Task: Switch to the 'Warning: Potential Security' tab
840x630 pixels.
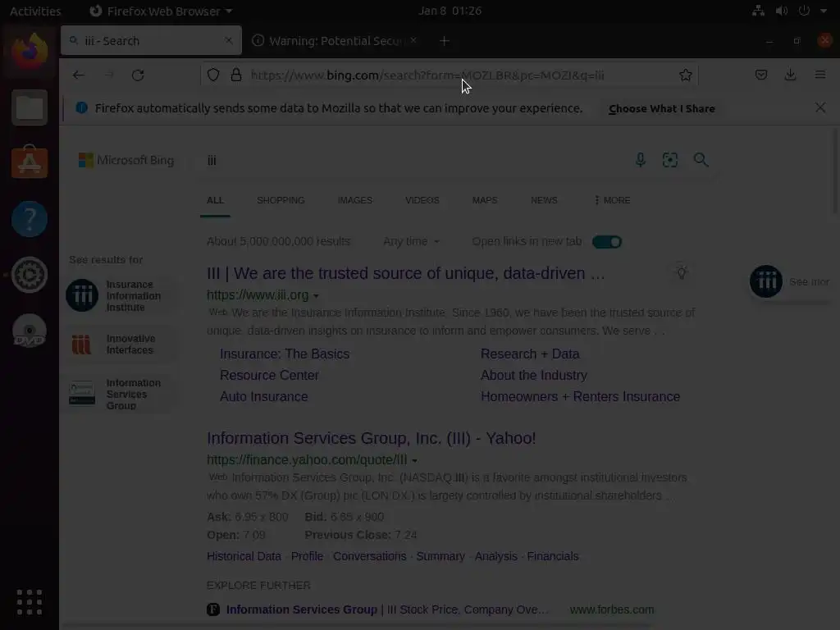Action: coord(335,41)
